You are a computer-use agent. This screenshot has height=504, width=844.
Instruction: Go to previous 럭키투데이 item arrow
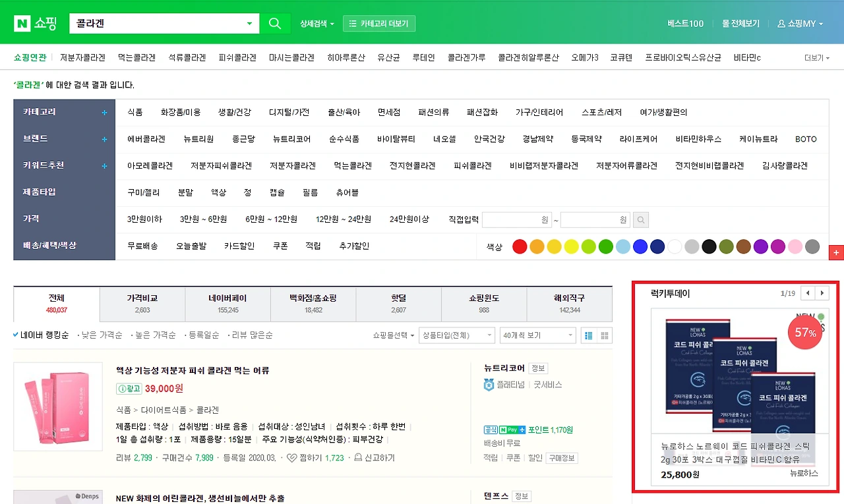(x=807, y=293)
